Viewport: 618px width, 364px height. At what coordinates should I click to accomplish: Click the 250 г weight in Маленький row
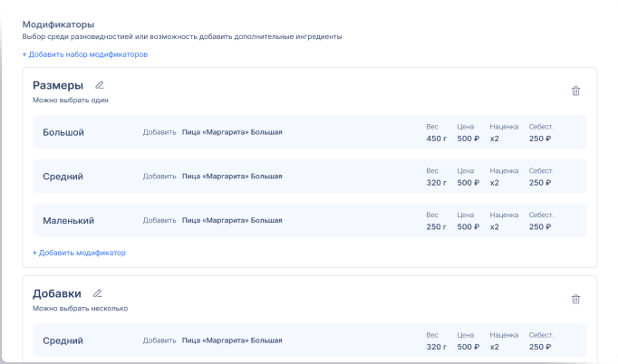[x=437, y=226]
